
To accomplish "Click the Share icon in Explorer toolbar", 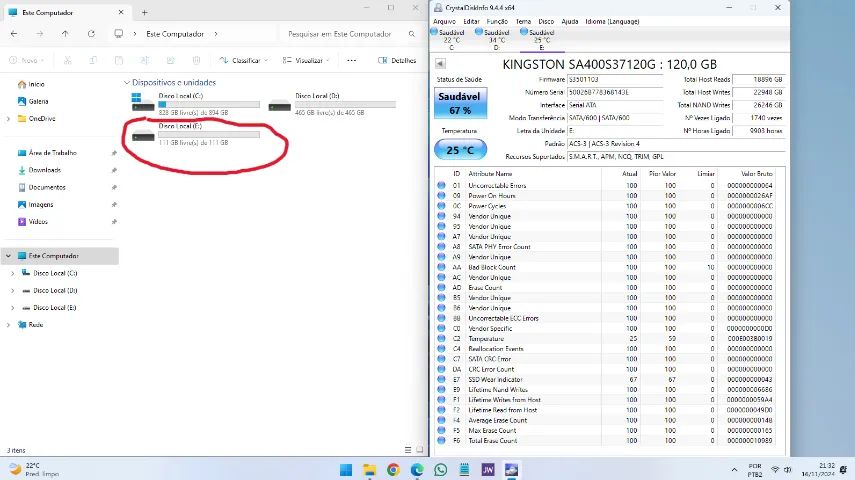I will [x=170, y=60].
